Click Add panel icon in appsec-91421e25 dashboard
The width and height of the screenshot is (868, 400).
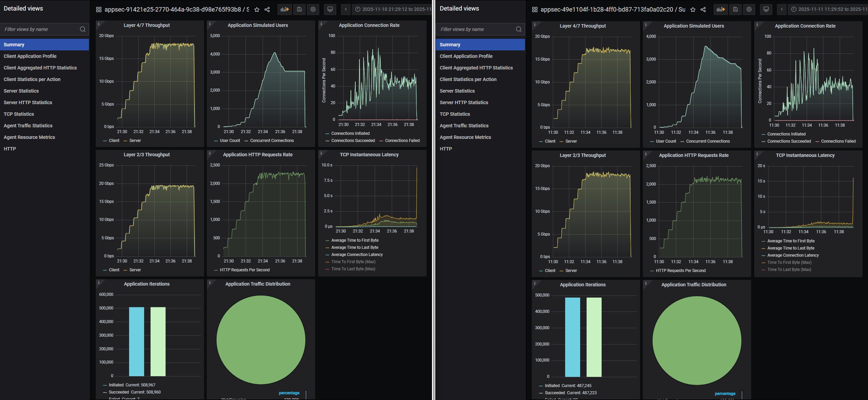(x=284, y=10)
